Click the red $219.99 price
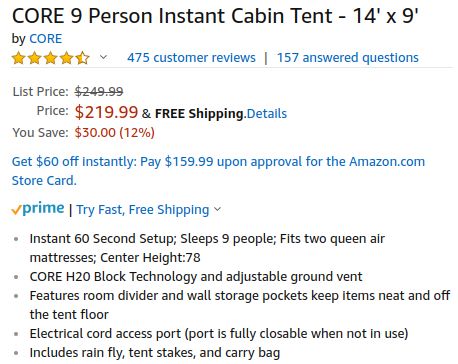458x364 pixels. 106,112
